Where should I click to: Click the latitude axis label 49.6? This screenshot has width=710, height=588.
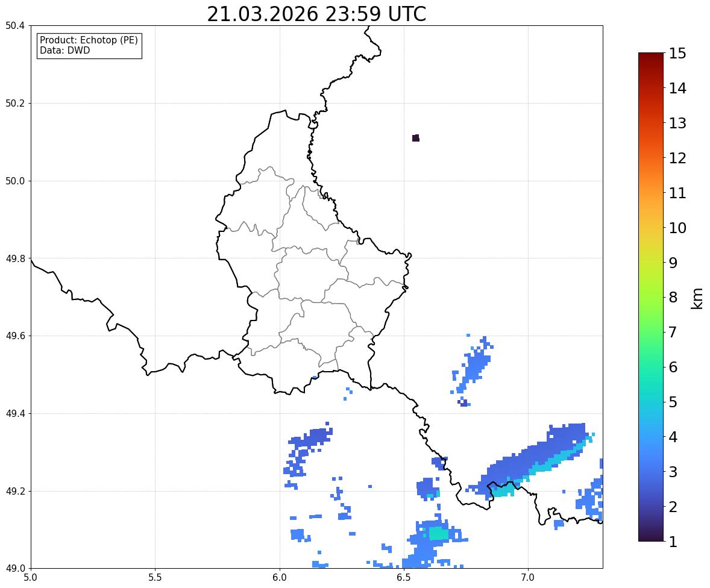click(15, 336)
